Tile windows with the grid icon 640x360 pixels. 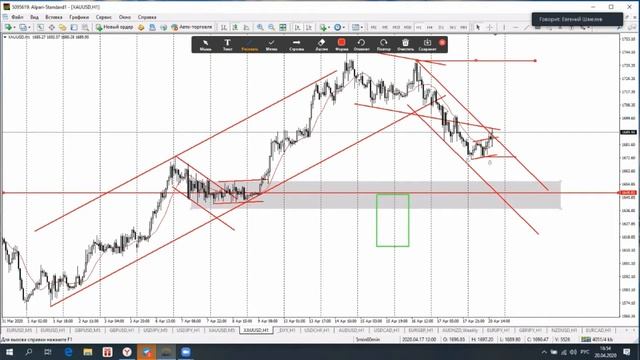click(x=282, y=27)
